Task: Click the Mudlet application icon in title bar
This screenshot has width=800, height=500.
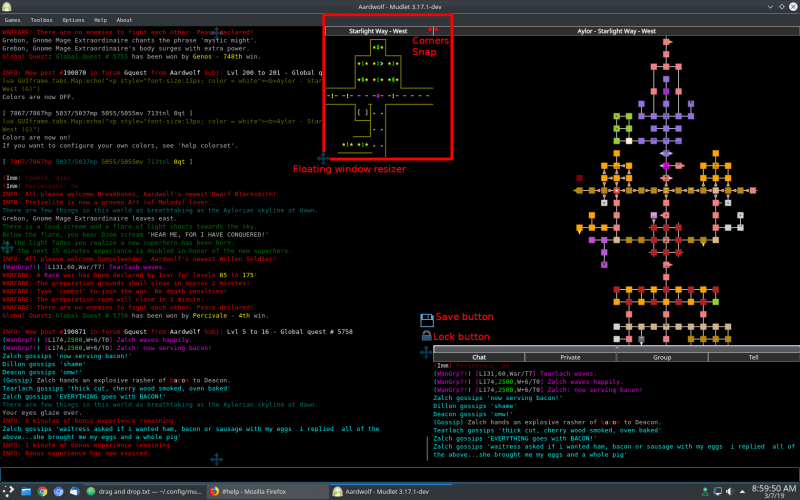Action: [x=7, y=7]
